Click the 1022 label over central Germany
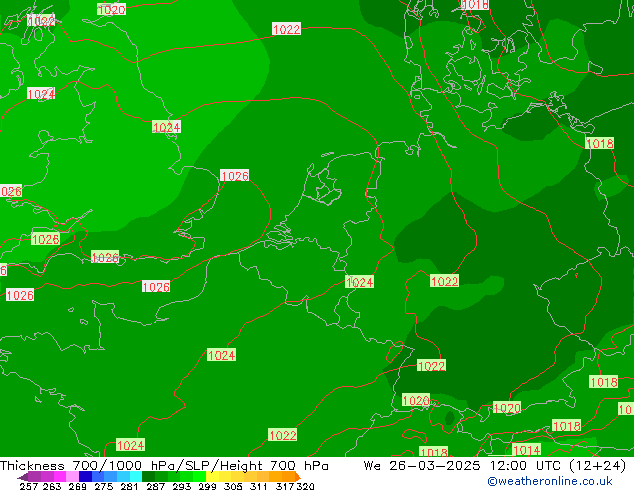The image size is (634, 490). pyautogui.click(x=444, y=281)
